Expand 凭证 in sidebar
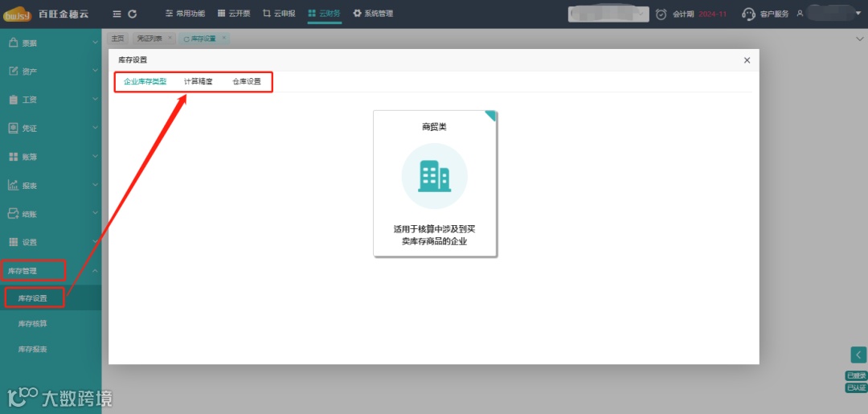The image size is (868, 414). coord(51,129)
